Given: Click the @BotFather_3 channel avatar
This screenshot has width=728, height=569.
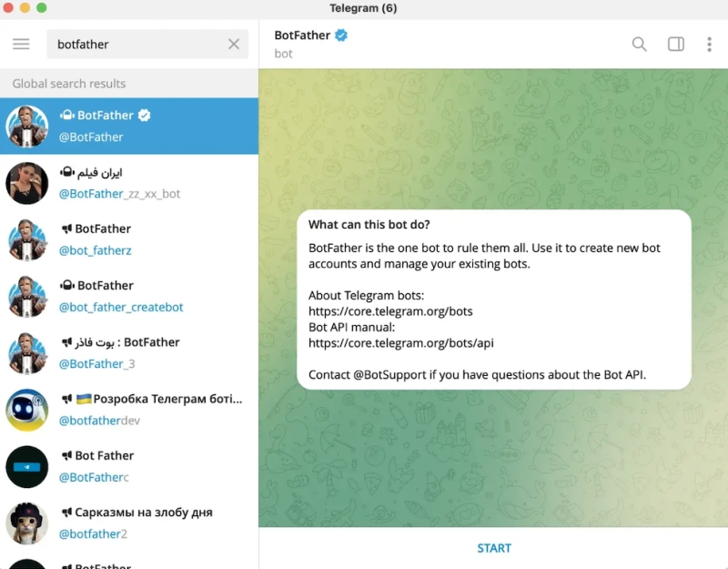Looking at the screenshot, I should pos(27,353).
